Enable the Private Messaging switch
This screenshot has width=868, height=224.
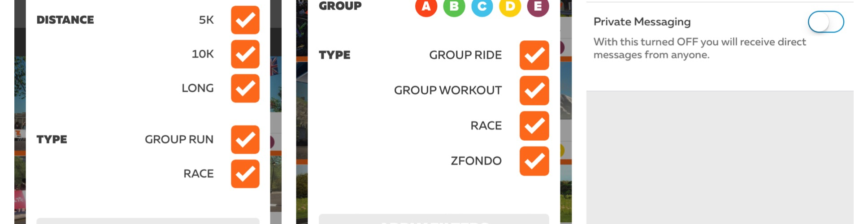coord(825,22)
